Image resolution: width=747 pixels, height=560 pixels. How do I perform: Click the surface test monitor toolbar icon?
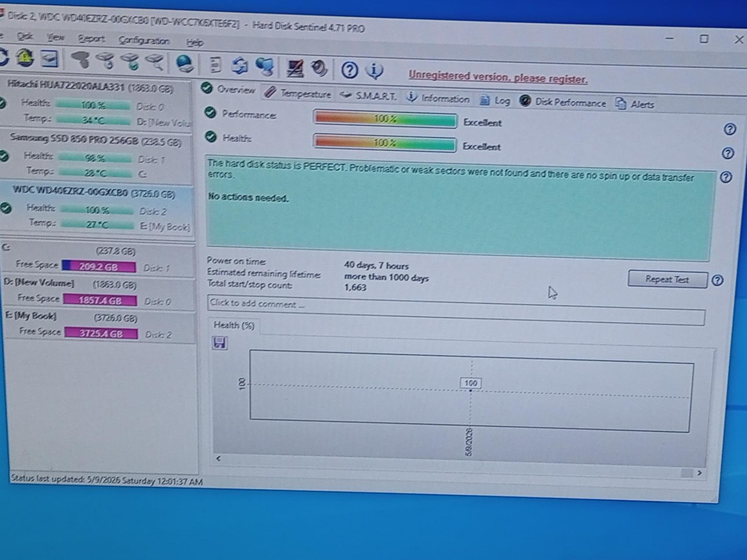(295, 68)
